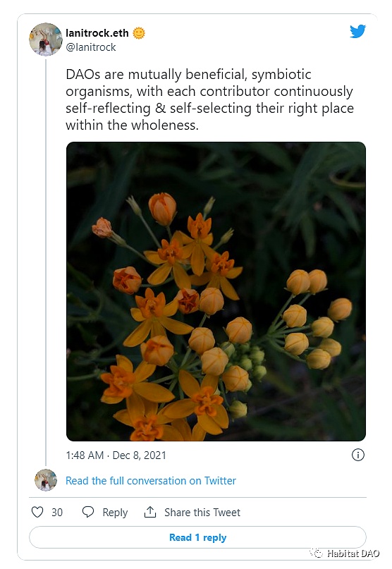This screenshot has width=392, height=569.
Task: Click the small avatar beside the conversation link
Action: pos(46,480)
